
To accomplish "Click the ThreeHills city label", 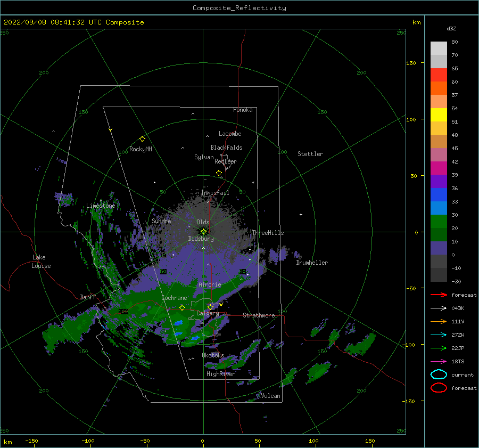I will point(268,233).
